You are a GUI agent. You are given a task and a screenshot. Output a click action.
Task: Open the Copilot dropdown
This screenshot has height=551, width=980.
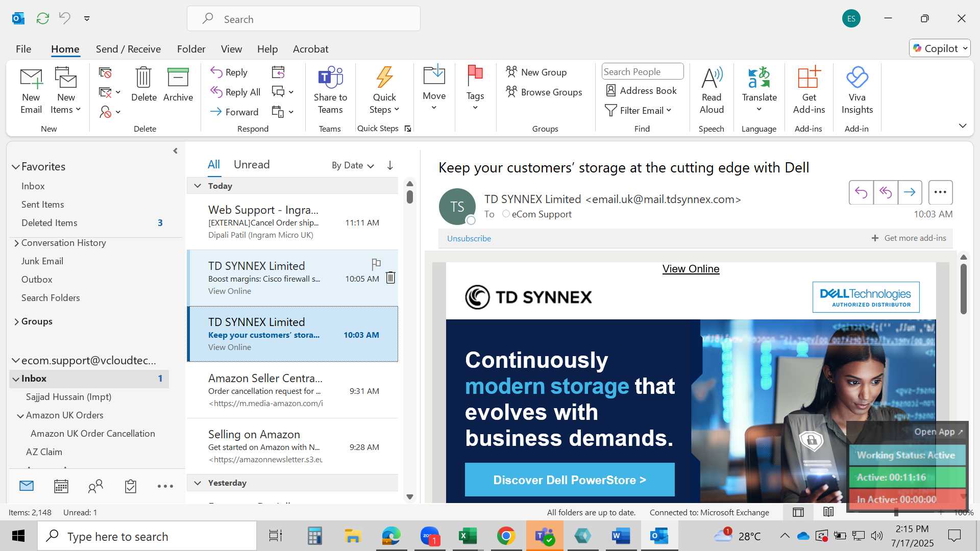940,48
